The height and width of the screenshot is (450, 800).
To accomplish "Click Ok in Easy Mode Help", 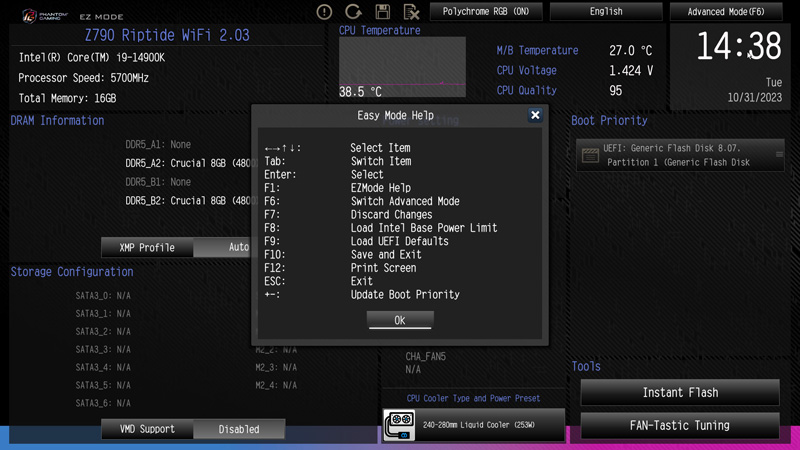I will [x=400, y=320].
